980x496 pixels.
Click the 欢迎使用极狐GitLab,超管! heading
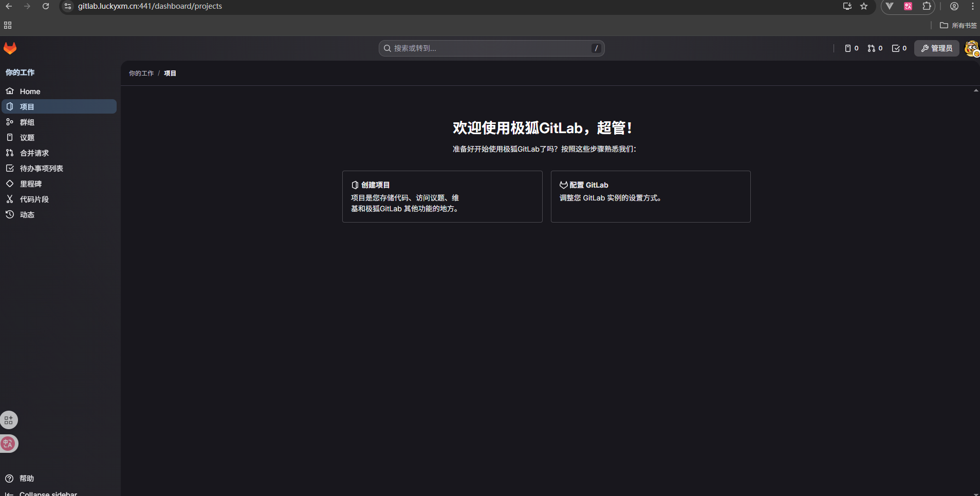point(543,128)
